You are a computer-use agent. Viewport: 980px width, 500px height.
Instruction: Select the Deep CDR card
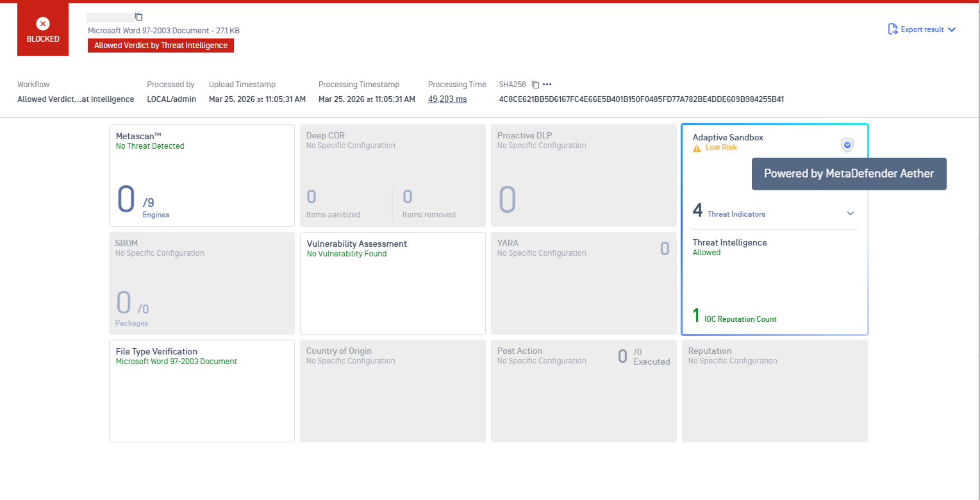[392, 175]
